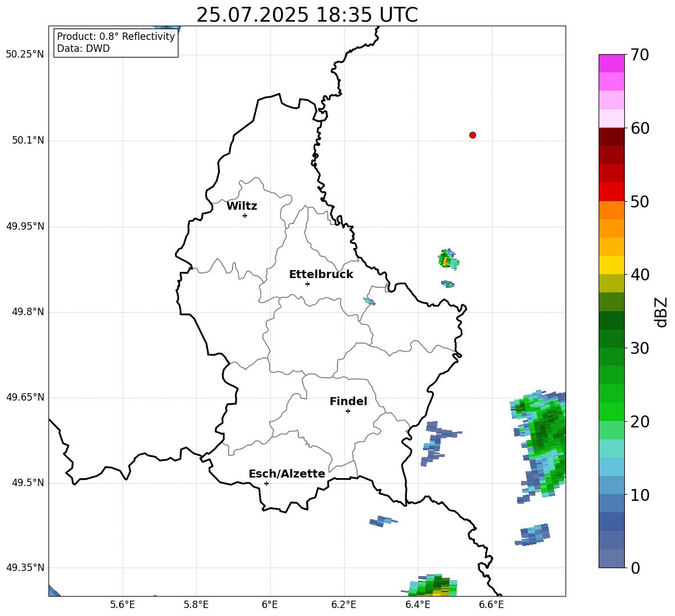
Task: Click the Wiltz station label
Action: [x=242, y=206]
